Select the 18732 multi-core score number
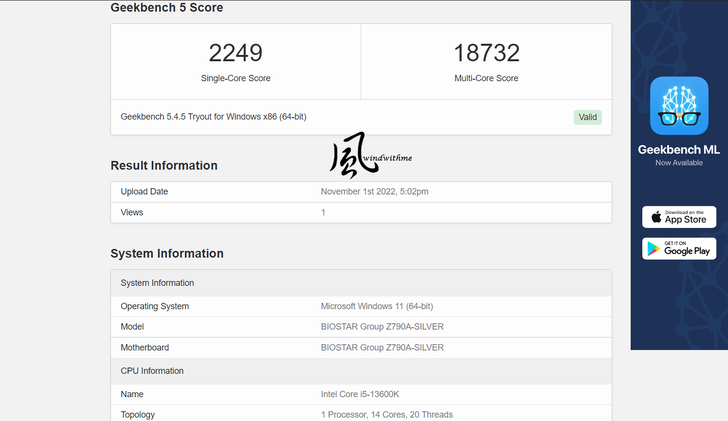 point(486,54)
